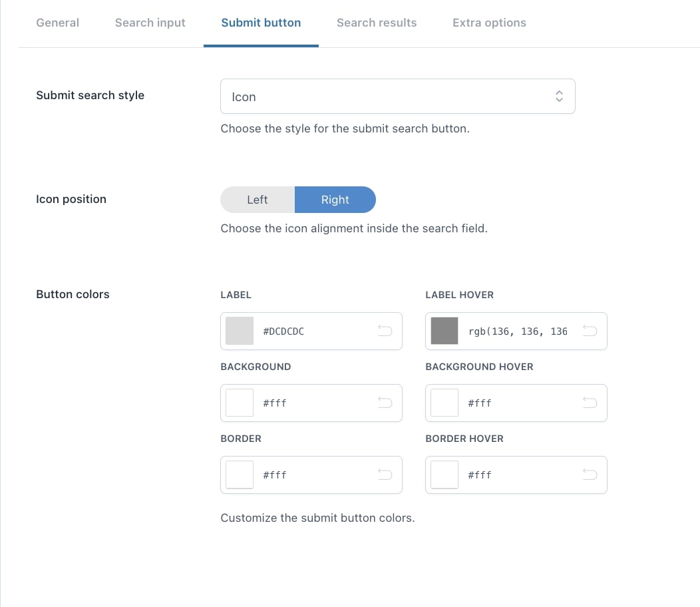Reset the Label color to default
This screenshot has height=607, width=700.
(x=385, y=331)
